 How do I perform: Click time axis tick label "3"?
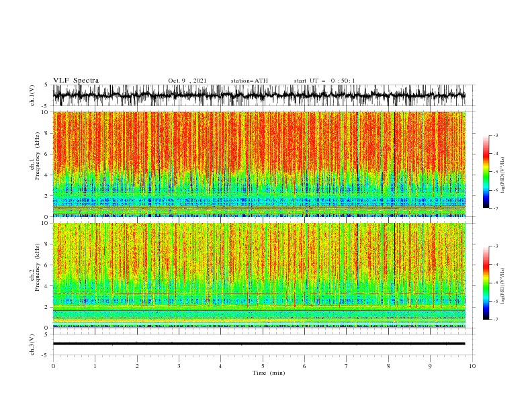click(179, 366)
